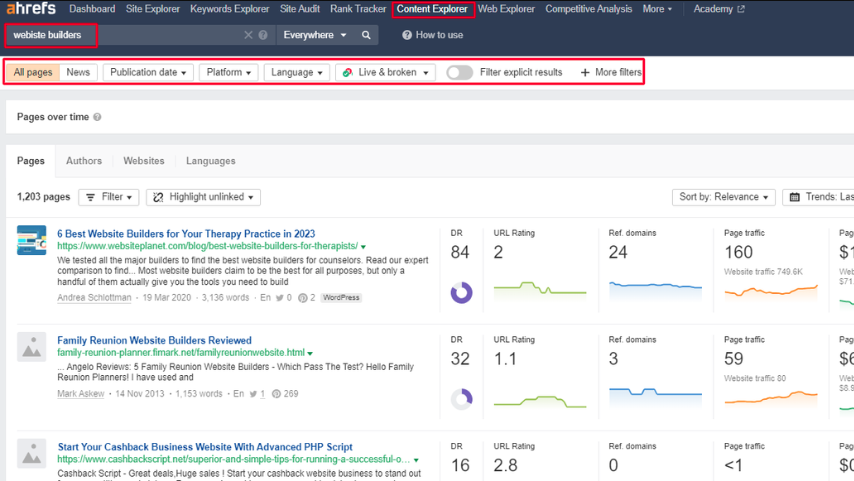Open Live & broken dropdown
Viewport: 854px width, 481px height.
point(386,72)
